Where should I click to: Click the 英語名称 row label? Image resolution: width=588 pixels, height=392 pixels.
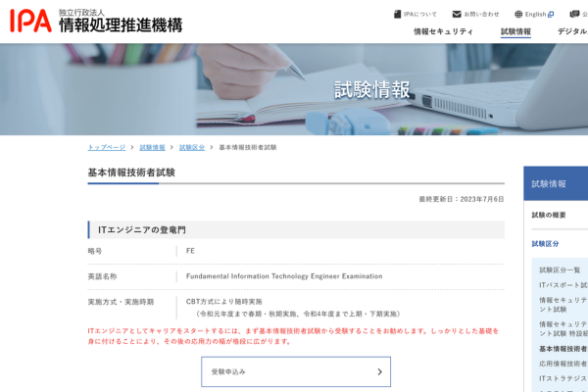click(x=102, y=276)
